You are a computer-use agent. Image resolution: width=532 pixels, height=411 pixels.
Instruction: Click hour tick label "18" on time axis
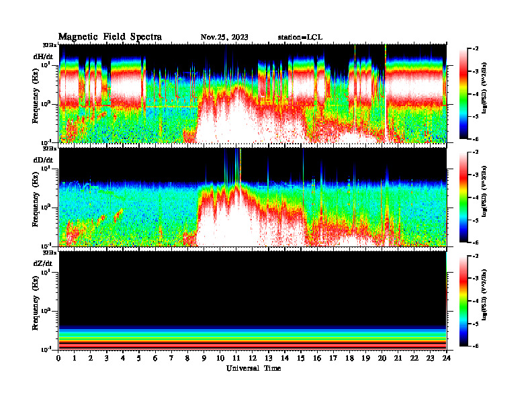pyautogui.click(x=349, y=358)
